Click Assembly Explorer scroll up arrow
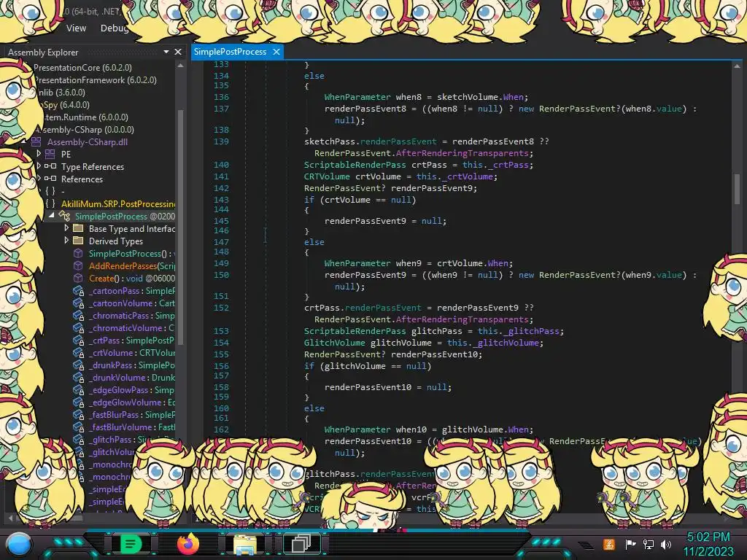The height and width of the screenshot is (560, 747). [x=180, y=66]
